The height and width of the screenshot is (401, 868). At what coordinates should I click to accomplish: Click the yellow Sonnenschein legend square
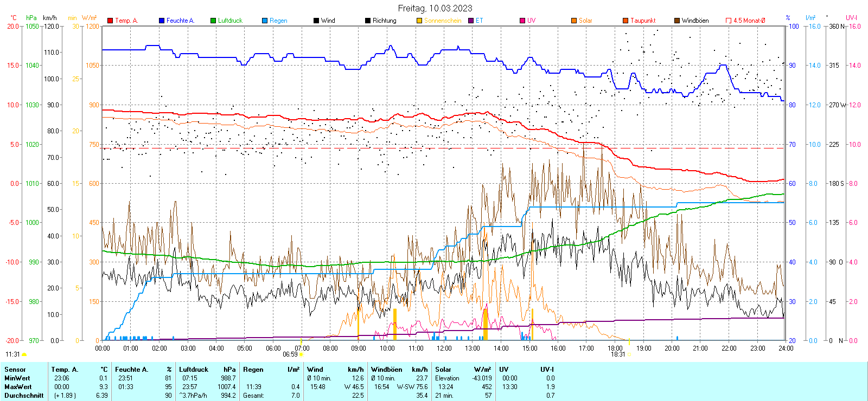419,21
